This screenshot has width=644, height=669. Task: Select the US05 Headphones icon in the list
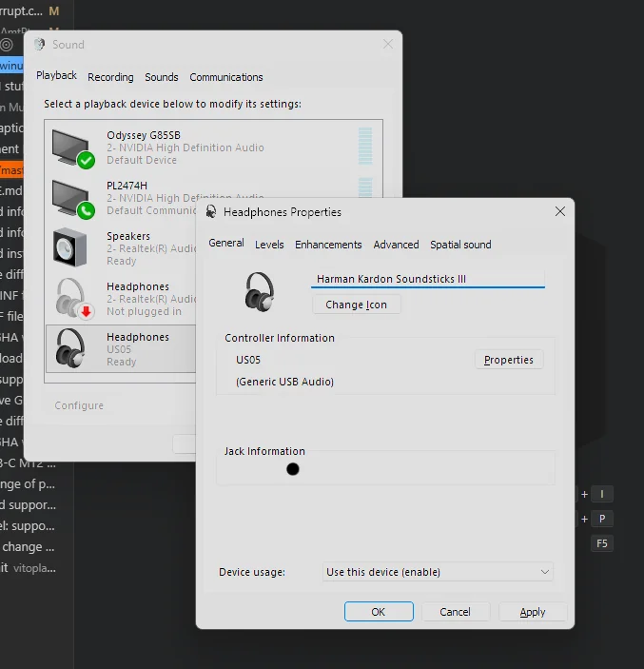click(x=70, y=348)
